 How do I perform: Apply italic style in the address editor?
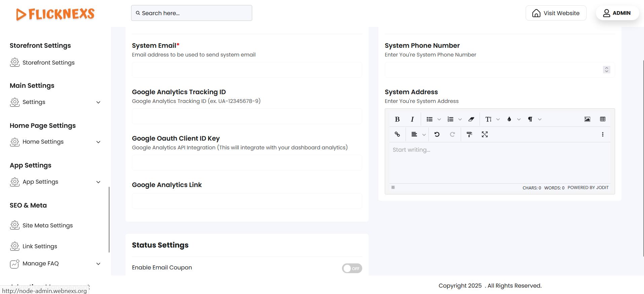click(x=412, y=119)
